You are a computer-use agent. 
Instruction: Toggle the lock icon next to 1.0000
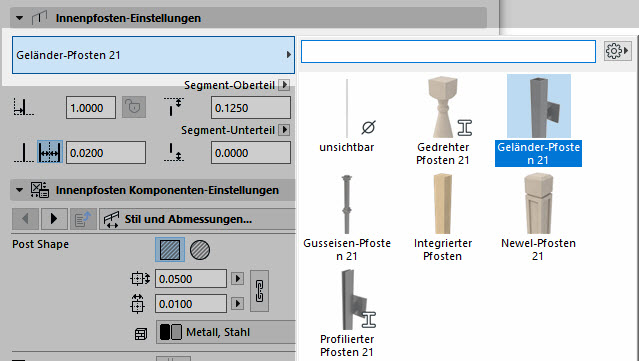(x=134, y=108)
